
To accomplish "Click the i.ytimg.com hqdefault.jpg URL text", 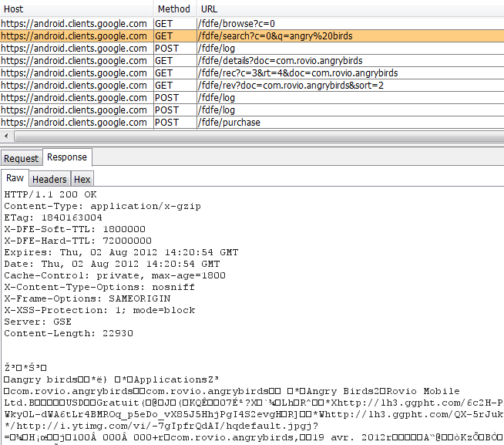I will 163,426.
